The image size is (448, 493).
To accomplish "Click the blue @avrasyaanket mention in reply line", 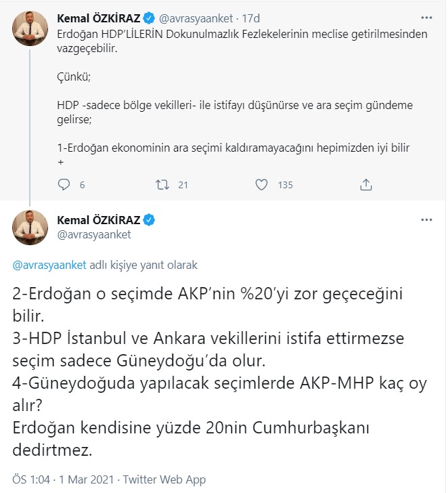I will pos(50,265).
